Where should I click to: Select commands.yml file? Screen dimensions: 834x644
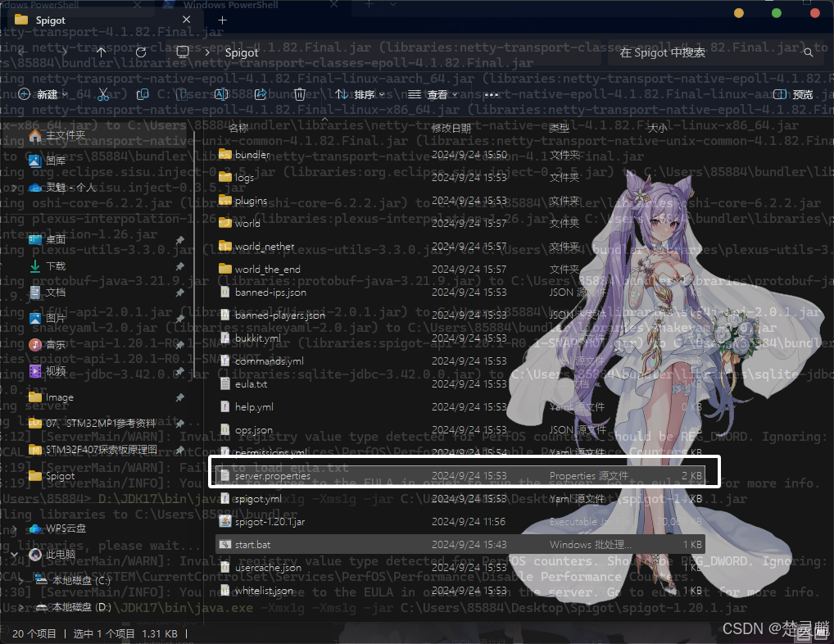click(x=460, y=361)
